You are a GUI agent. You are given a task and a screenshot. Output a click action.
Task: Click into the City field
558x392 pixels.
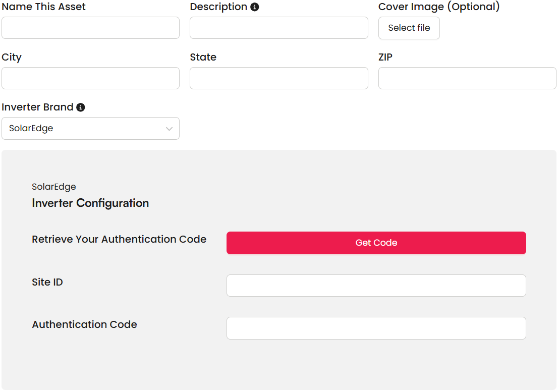point(90,78)
